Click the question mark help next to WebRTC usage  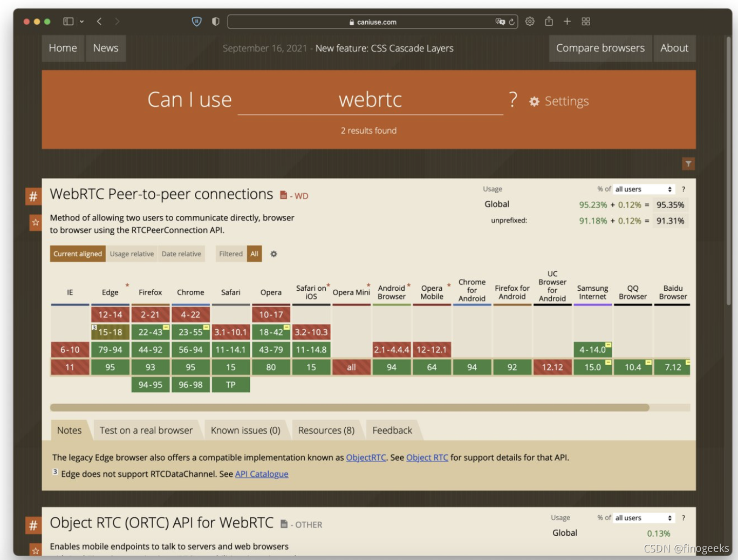pyautogui.click(x=684, y=189)
